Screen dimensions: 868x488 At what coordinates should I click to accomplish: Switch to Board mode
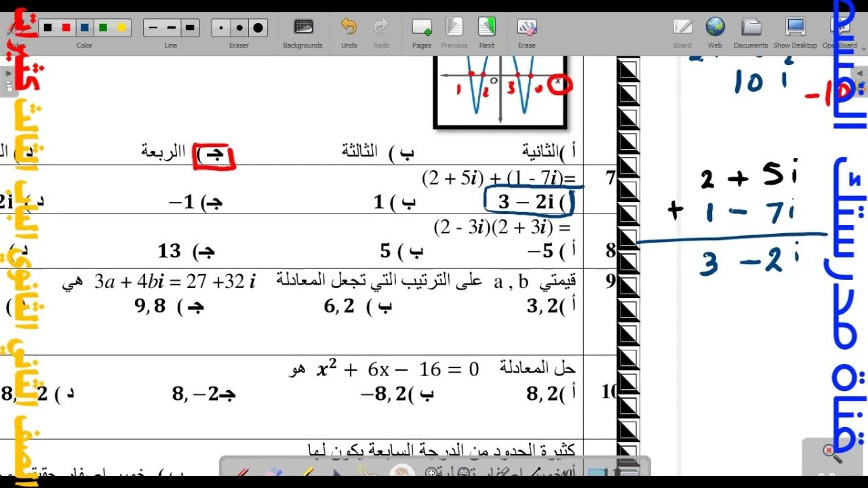tap(682, 33)
